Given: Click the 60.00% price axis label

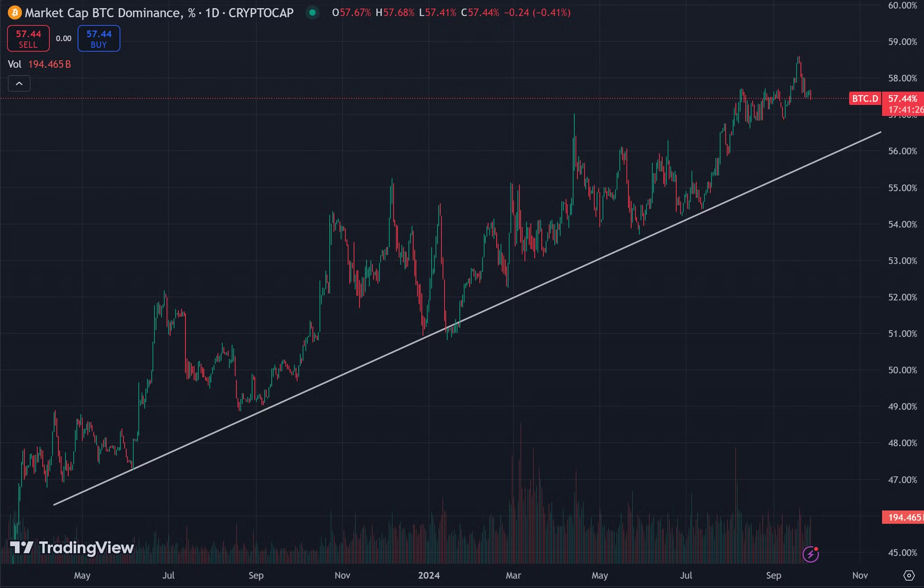Looking at the screenshot, I should point(902,5).
